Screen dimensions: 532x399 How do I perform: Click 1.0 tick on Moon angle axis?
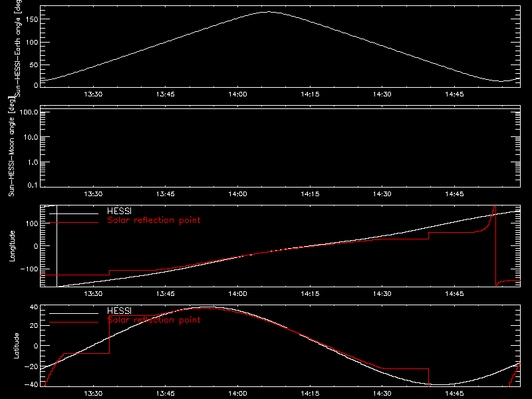[33, 162]
